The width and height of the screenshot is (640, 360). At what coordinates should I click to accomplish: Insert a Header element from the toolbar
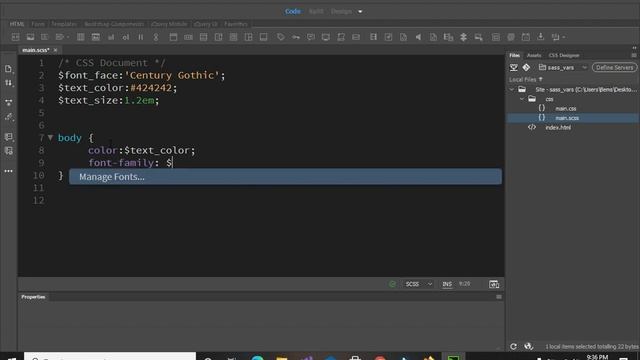(173, 37)
